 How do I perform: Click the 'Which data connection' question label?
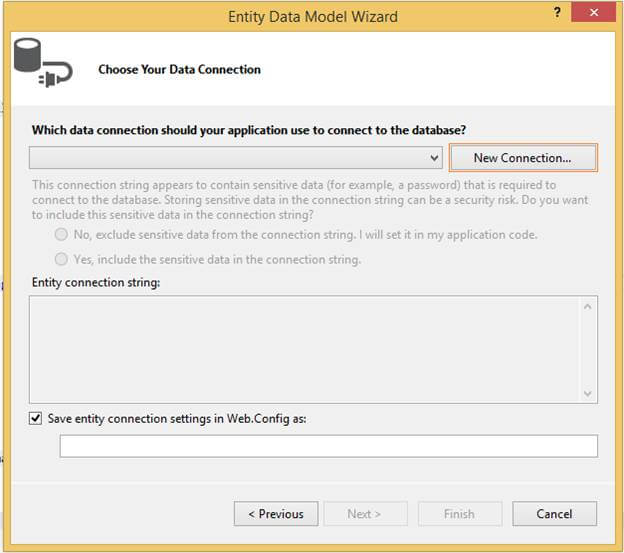click(249, 130)
